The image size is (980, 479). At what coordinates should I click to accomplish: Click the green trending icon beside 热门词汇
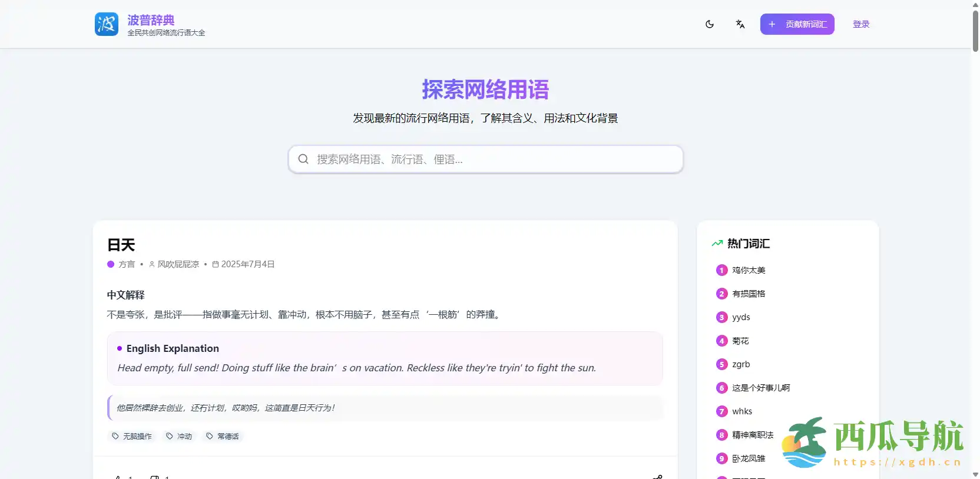[x=717, y=244]
